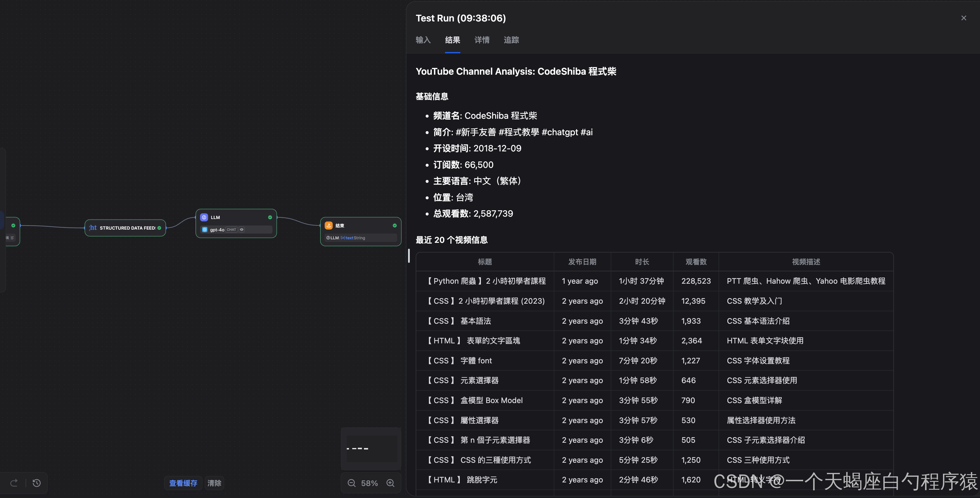
Task: Click the Test Run (09:38:06) title
Action: pyautogui.click(x=461, y=18)
